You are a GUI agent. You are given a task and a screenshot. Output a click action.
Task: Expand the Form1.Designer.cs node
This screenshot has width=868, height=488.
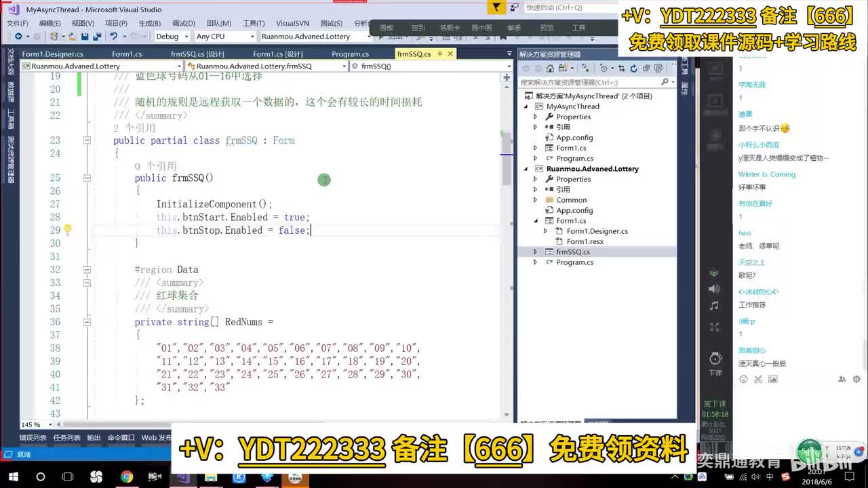point(546,231)
